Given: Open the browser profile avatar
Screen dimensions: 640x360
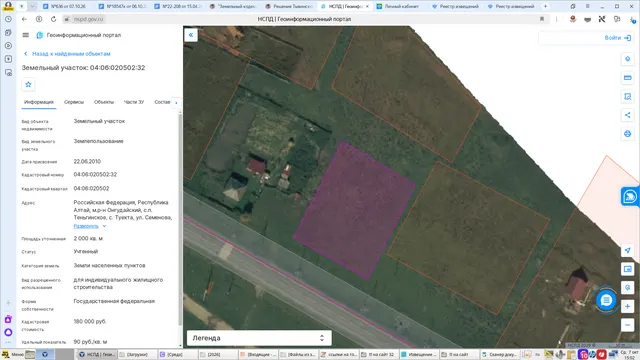Looking at the screenshot, I should click(8, 6).
